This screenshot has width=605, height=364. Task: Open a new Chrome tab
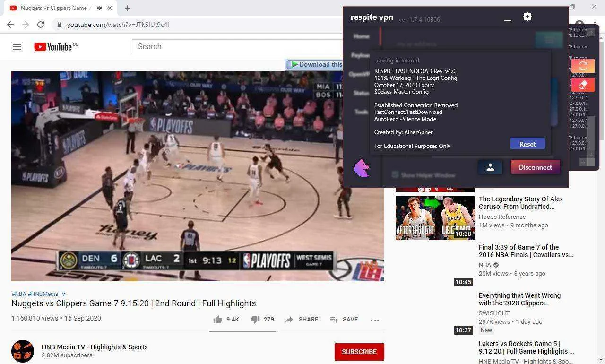128,8
